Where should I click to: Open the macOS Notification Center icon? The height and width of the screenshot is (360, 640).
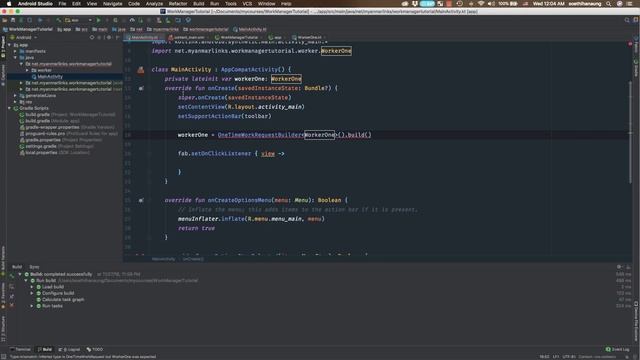tap(629, 4)
